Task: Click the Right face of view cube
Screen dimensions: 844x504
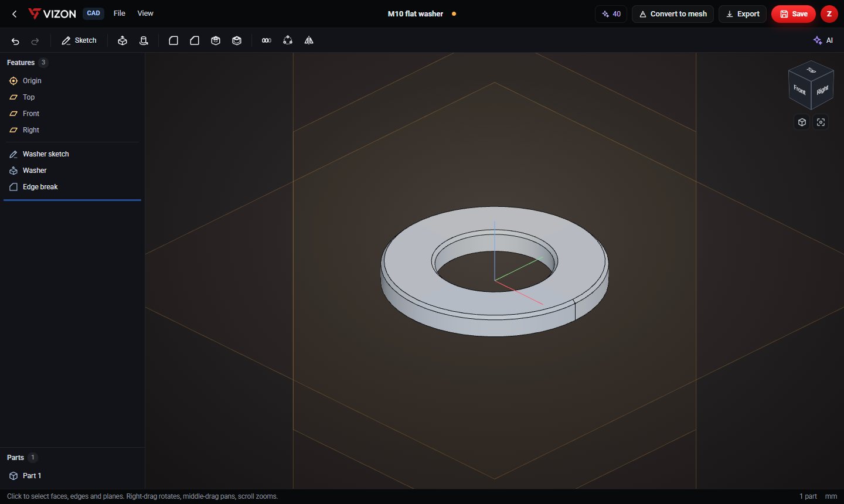Action: click(822, 90)
